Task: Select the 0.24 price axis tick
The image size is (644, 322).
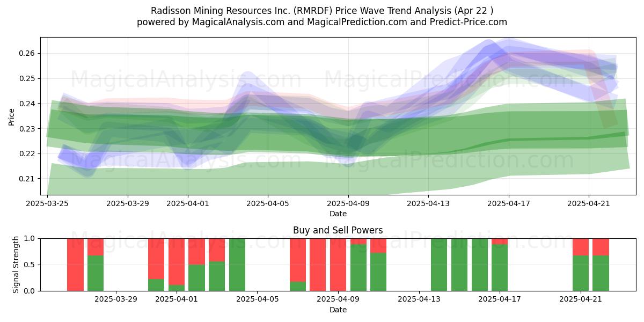Action: 27,104
